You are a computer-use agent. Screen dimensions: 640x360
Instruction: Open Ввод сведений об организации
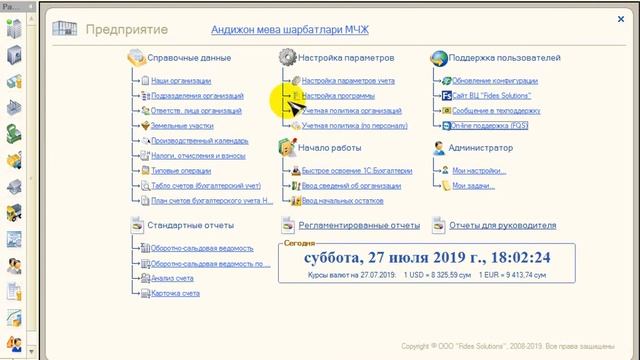[x=351, y=186]
